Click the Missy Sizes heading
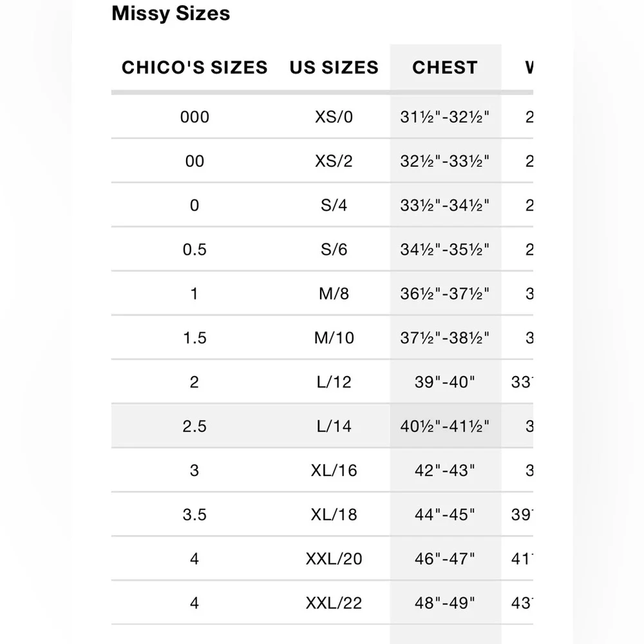 coord(171,14)
